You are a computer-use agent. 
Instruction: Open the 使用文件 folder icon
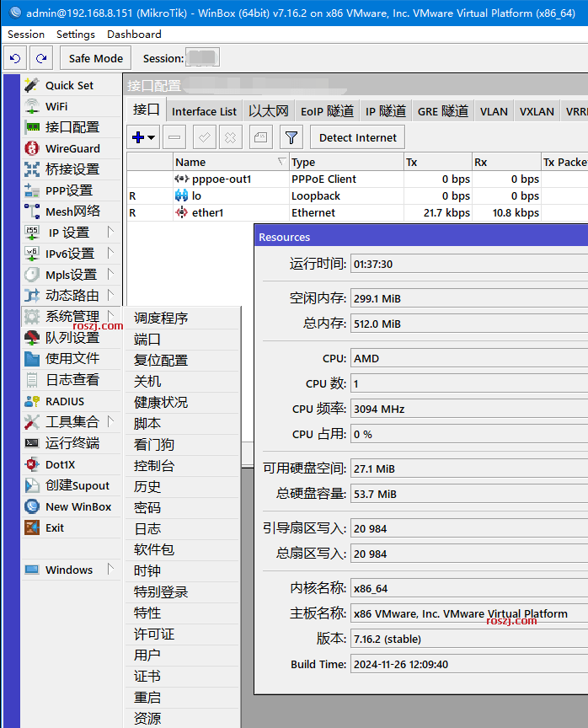click(x=31, y=358)
